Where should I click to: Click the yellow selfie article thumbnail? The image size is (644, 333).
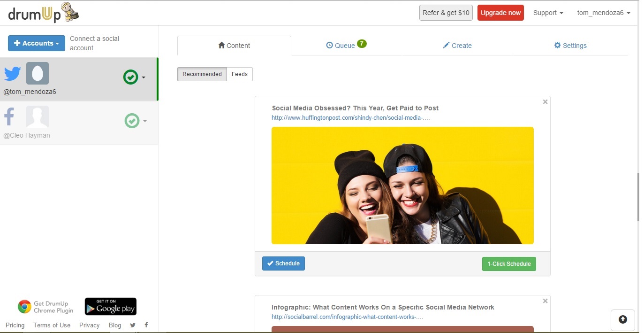point(402,186)
